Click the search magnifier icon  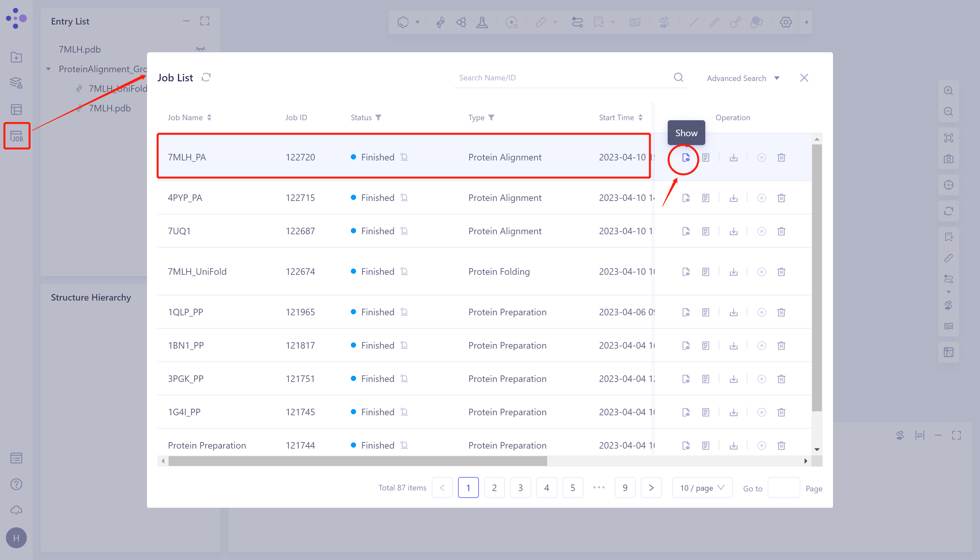pos(678,78)
